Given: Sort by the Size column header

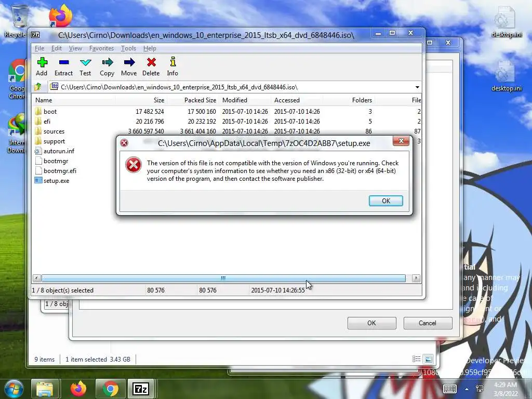Looking at the screenshot, I should pyautogui.click(x=141, y=100).
